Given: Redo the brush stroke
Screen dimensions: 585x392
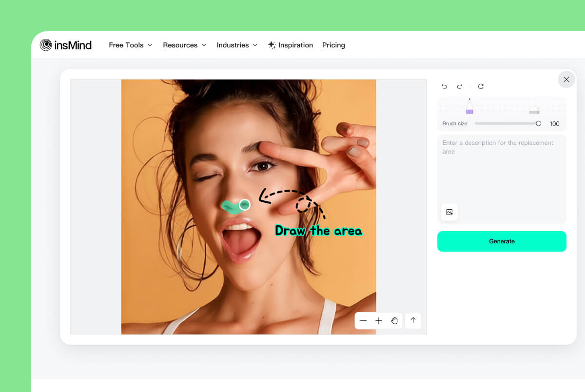Looking at the screenshot, I should point(459,86).
